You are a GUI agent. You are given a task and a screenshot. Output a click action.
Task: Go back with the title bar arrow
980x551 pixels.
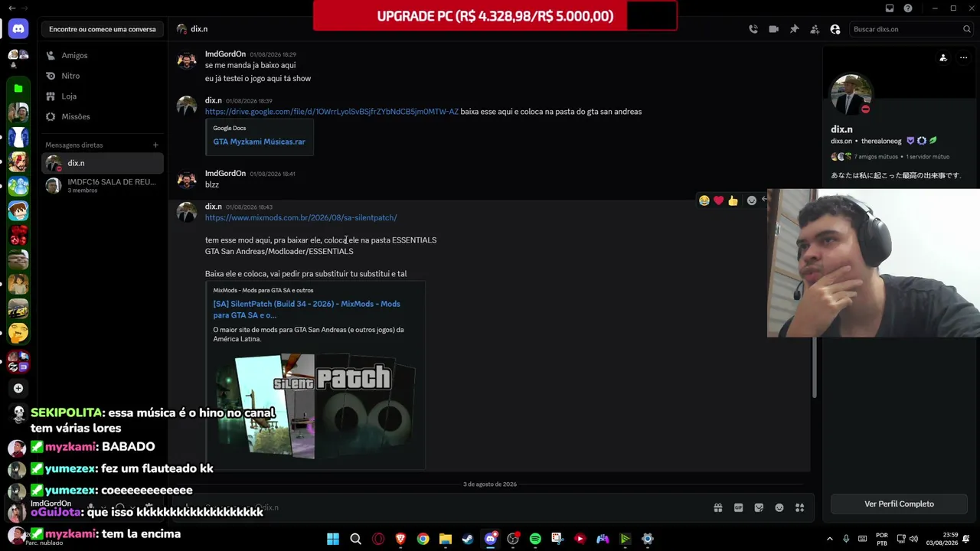pos(11,8)
